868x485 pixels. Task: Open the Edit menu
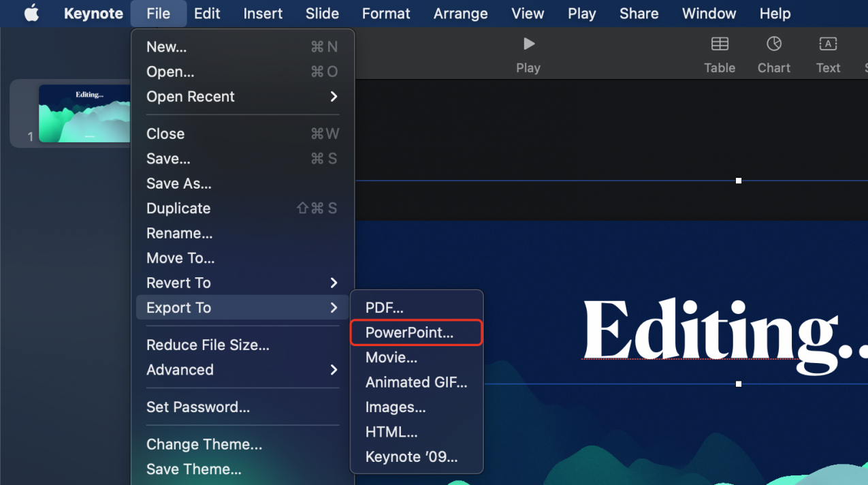[207, 13]
